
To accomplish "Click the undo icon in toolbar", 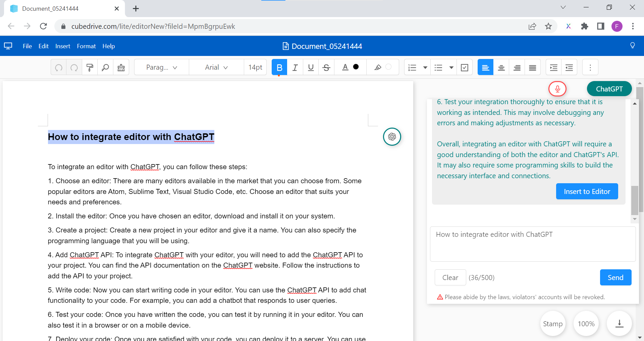I will click(59, 68).
